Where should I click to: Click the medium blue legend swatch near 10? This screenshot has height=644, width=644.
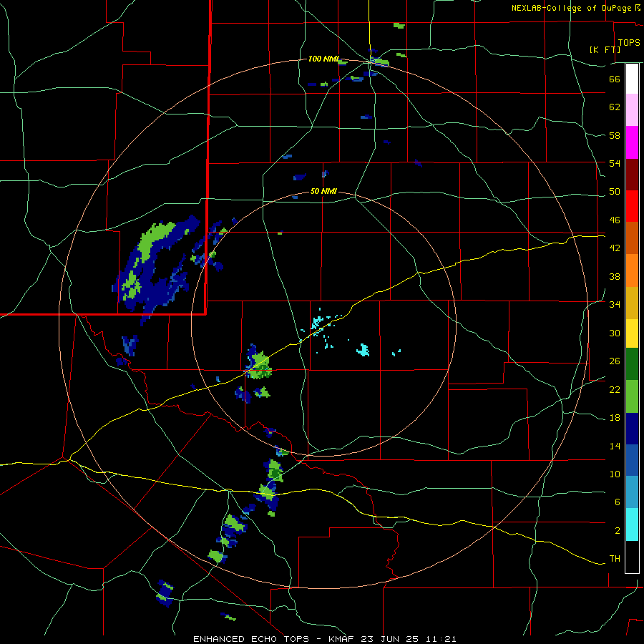coord(632,460)
